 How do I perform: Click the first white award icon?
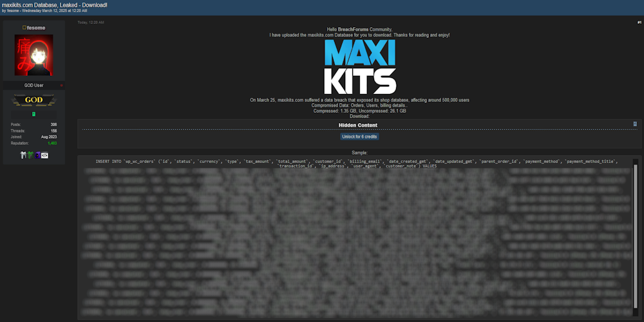(23, 155)
